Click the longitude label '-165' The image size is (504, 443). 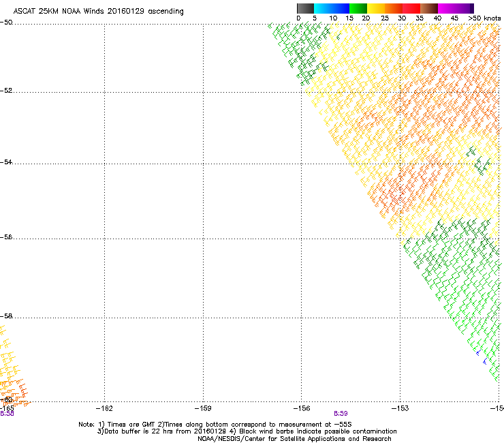tap(7, 408)
